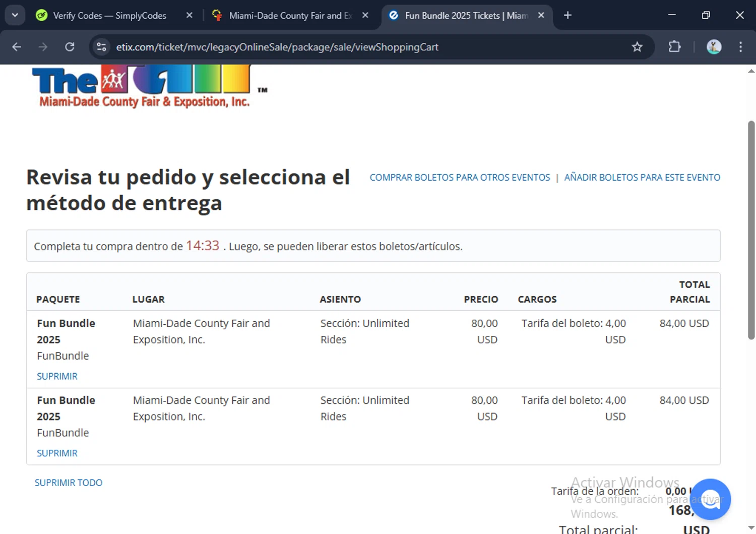Click the Tarifa de la orden label
Image resolution: width=756 pixels, height=534 pixels.
tap(595, 491)
